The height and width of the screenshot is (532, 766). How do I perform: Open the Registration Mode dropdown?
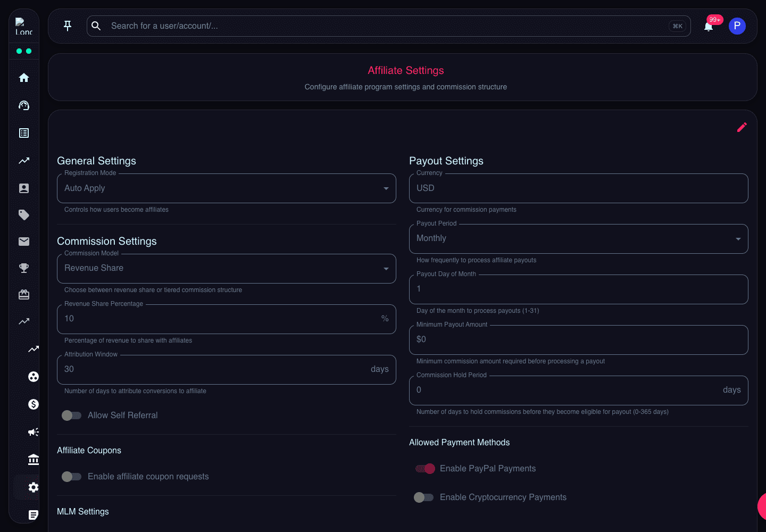click(227, 188)
